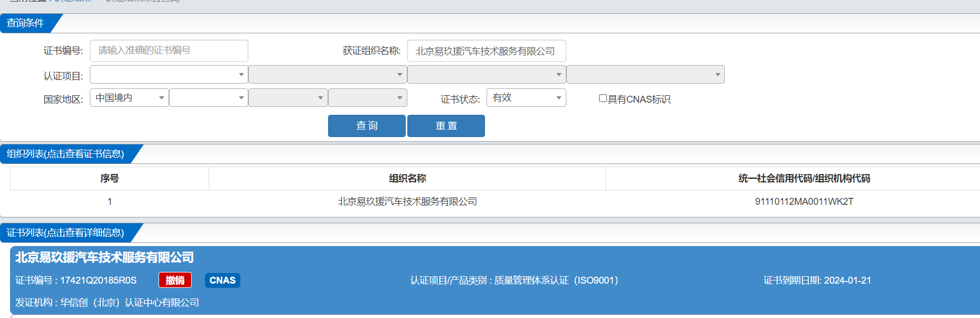Open the 证书状态 dropdown showing 有效
980x318 pixels.
click(526, 98)
